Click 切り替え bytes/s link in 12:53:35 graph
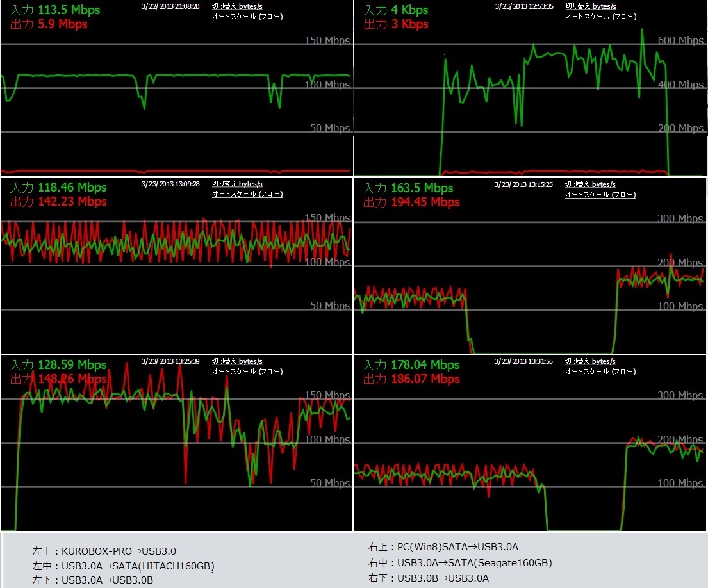Image resolution: width=708 pixels, height=588 pixels. 591,6
